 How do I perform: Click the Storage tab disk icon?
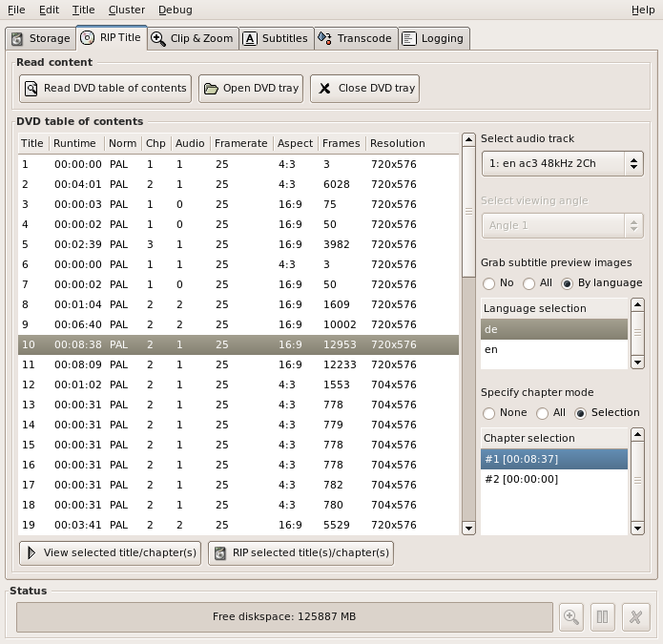17,39
